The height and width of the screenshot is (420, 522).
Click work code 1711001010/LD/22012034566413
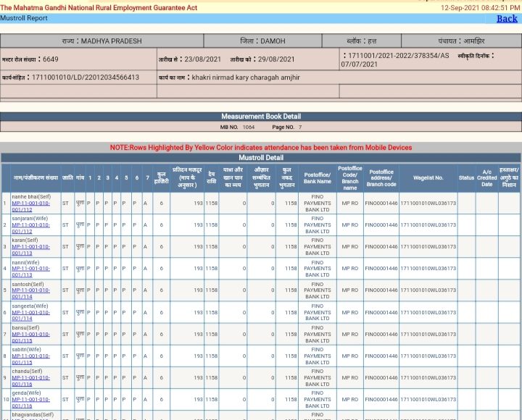pos(86,77)
